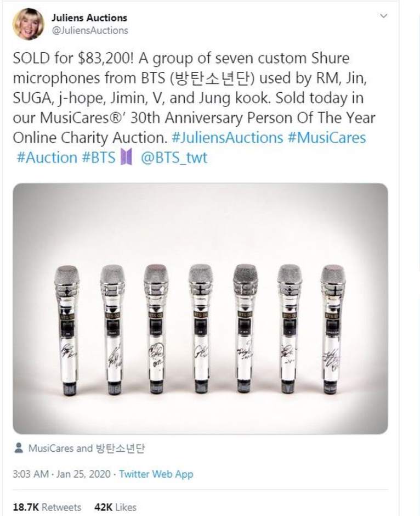This screenshot has width=420, height=516.
Task: View the 42K Likes list
Action: tap(115, 507)
